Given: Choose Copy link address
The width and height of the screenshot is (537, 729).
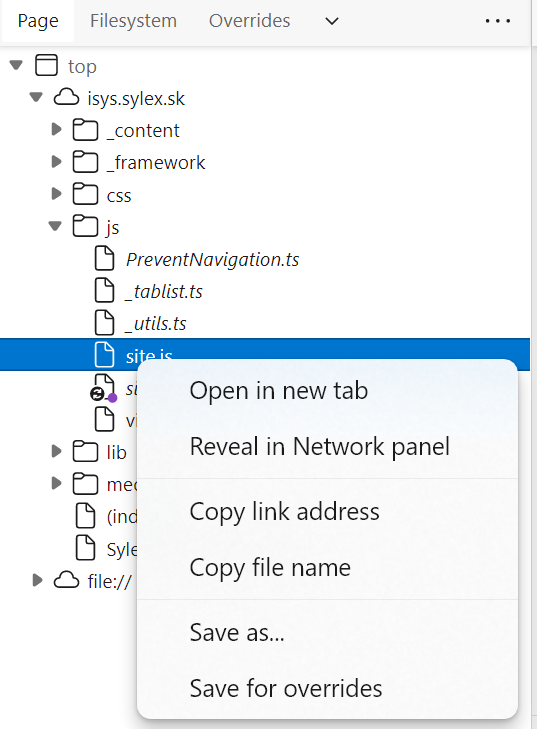Looking at the screenshot, I should pyautogui.click(x=327, y=511).
